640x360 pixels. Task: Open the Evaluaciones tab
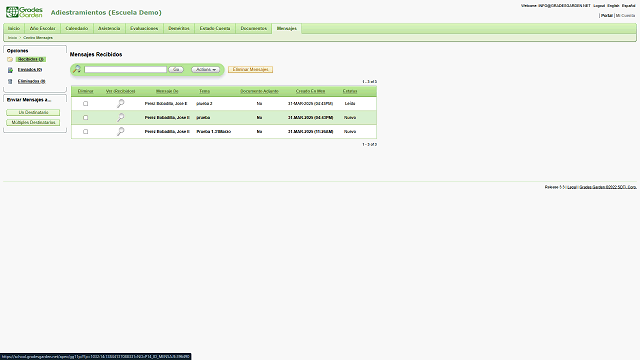tap(144, 29)
